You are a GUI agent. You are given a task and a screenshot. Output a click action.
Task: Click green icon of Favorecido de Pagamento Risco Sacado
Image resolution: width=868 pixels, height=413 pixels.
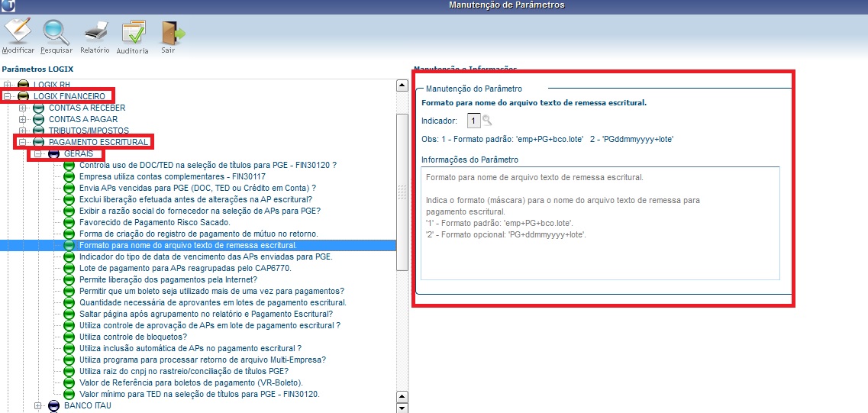[69, 222]
